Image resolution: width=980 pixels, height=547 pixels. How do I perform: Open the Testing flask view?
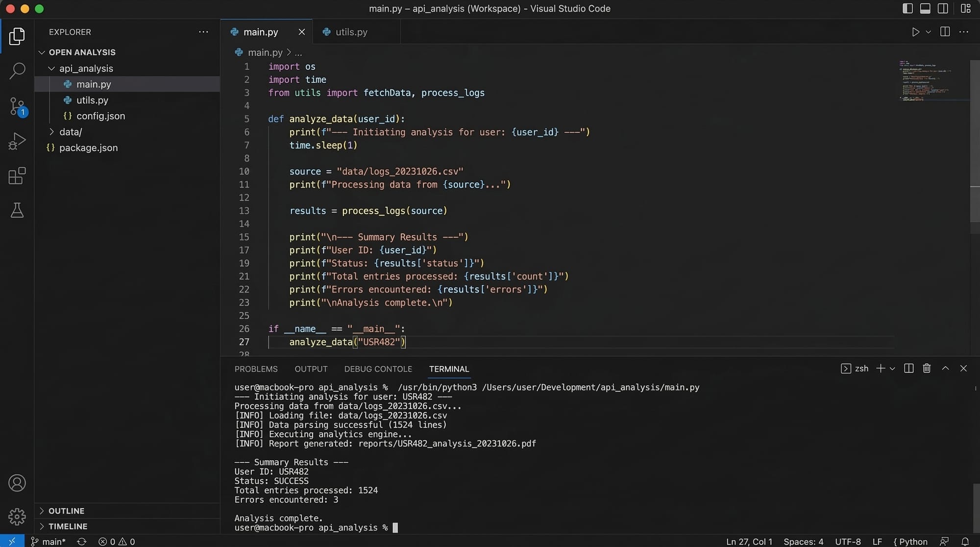[x=17, y=211]
